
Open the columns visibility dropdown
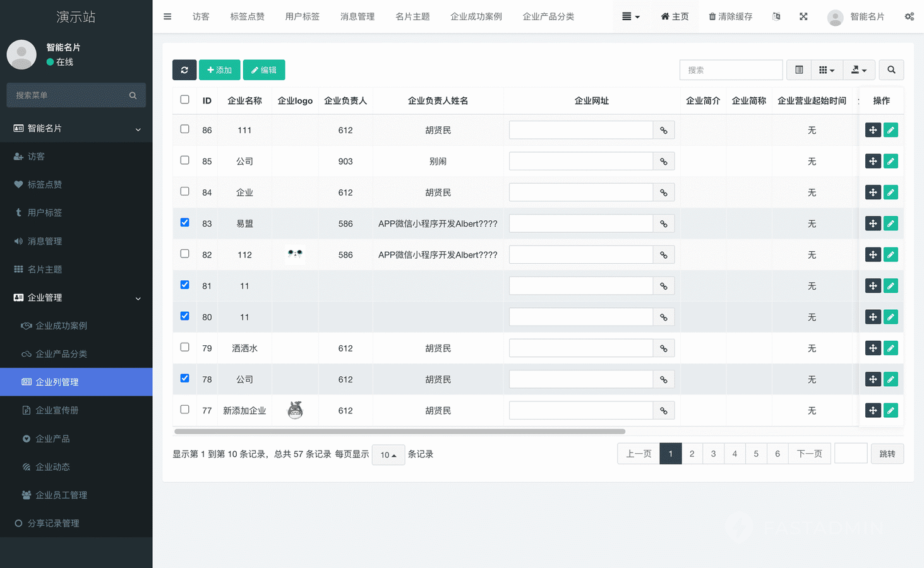(x=826, y=70)
